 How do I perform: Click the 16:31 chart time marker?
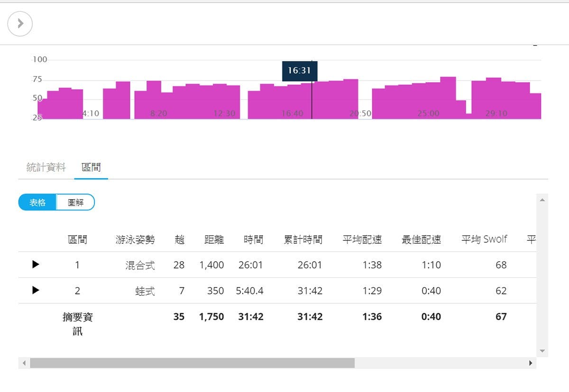(x=300, y=71)
